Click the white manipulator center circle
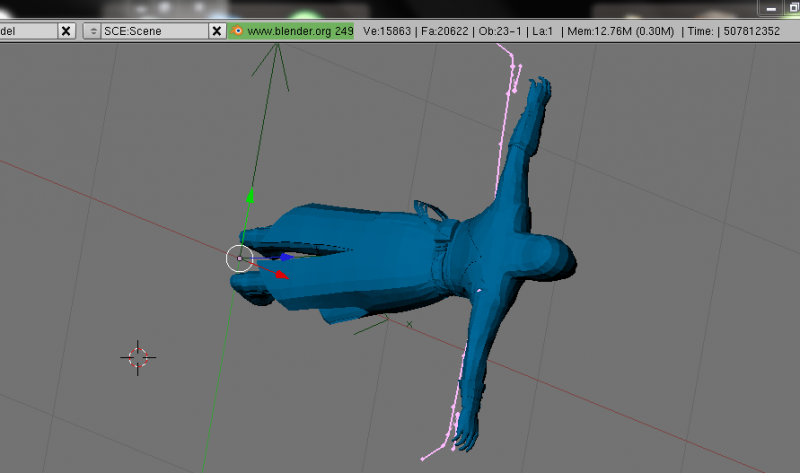 (239, 258)
